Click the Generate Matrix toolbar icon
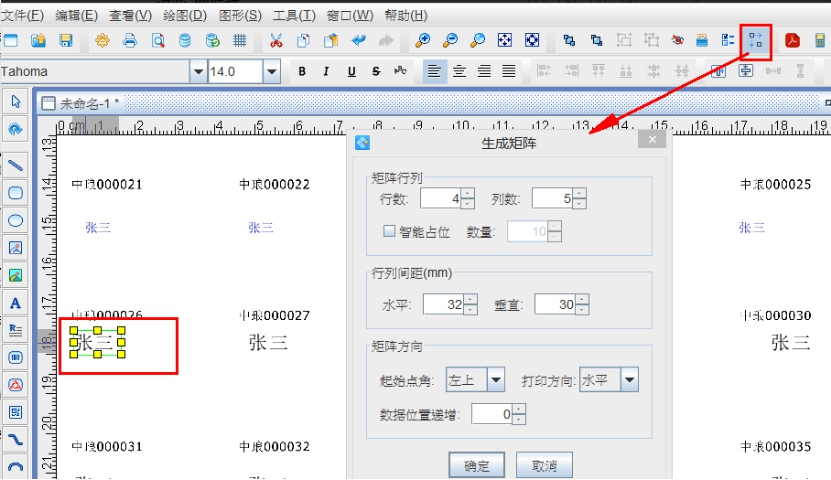The width and height of the screenshot is (831, 480). [755, 41]
